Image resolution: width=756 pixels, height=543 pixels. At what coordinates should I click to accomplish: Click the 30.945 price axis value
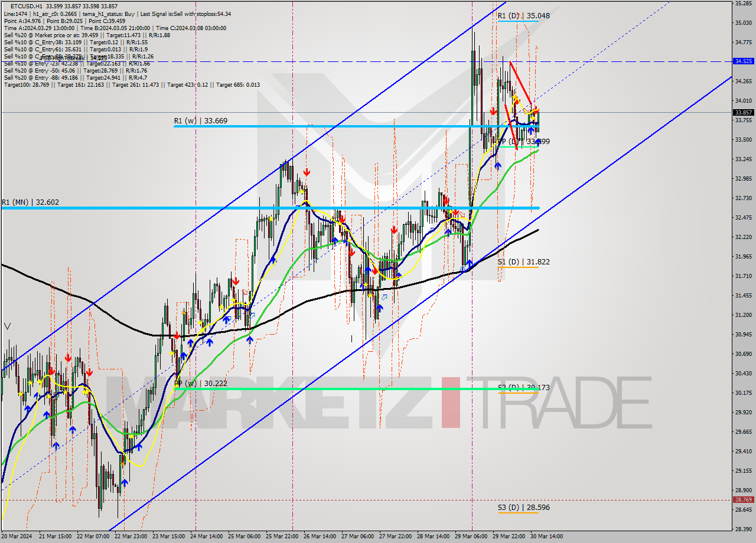coord(743,335)
